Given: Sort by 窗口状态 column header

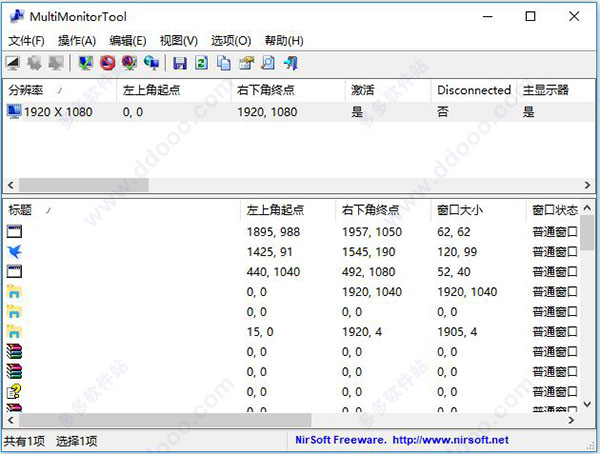Looking at the screenshot, I should (555, 210).
